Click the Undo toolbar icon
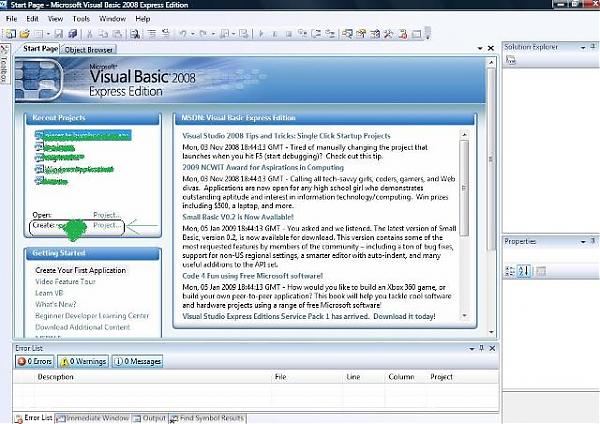The height and width of the screenshot is (424, 600). tap(183, 34)
